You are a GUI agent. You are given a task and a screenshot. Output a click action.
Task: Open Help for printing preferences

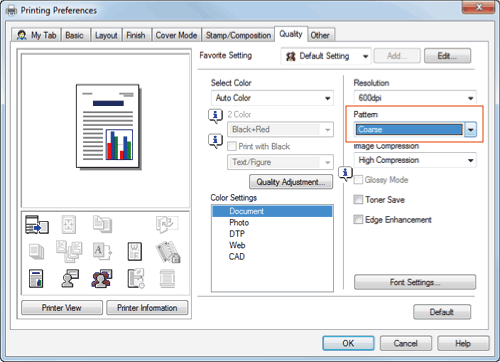pos(463,343)
